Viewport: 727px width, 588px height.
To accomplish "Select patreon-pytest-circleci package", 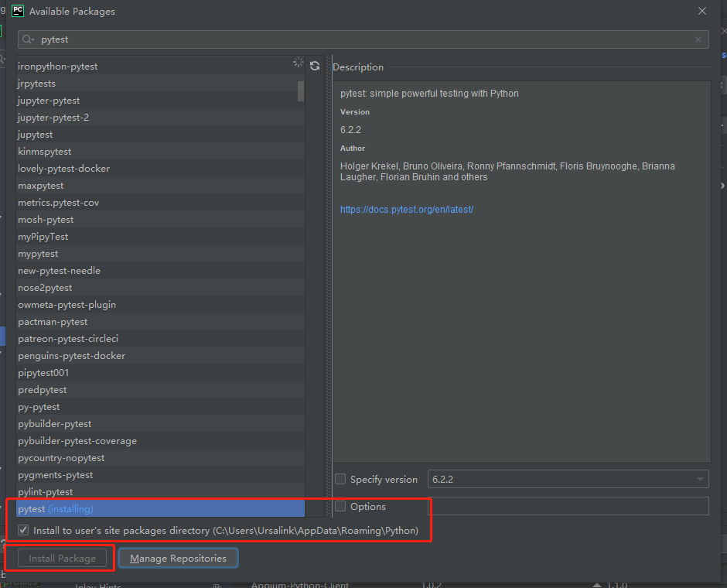I will click(160, 339).
